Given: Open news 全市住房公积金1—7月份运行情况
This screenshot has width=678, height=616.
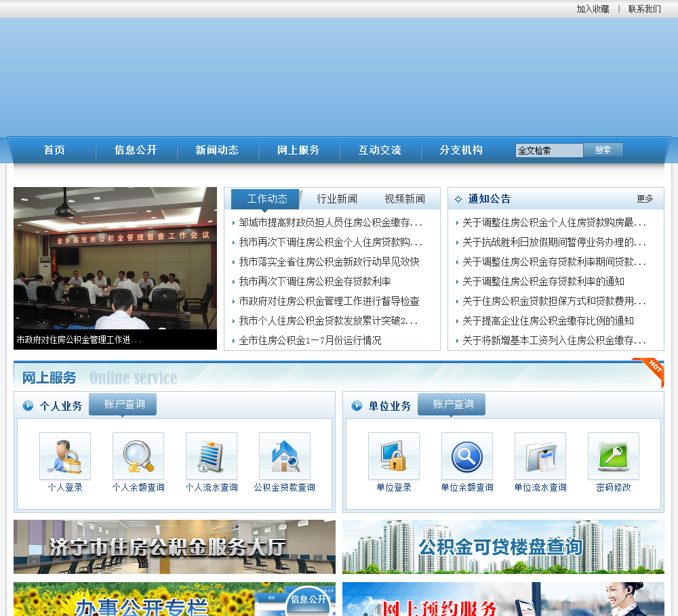Looking at the screenshot, I should click(x=310, y=341).
